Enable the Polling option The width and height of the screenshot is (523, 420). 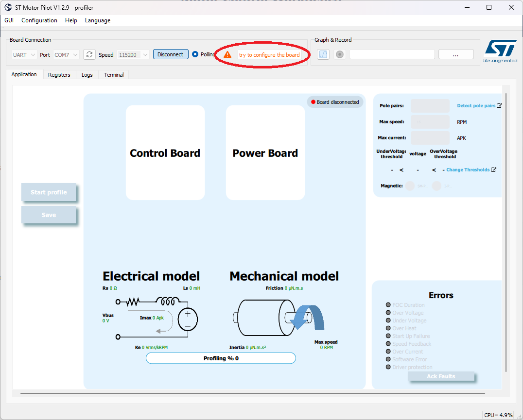tap(195, 54)
